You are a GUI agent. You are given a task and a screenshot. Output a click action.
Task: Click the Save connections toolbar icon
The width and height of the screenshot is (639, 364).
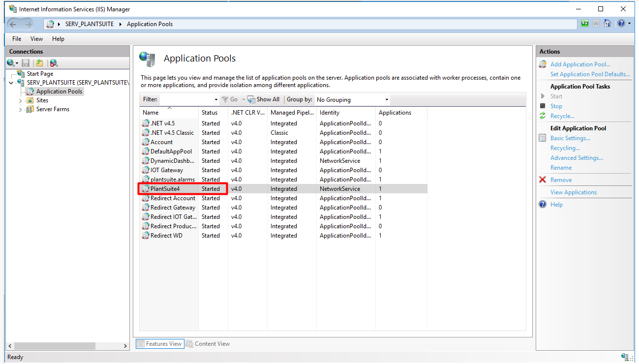(26, 63)
